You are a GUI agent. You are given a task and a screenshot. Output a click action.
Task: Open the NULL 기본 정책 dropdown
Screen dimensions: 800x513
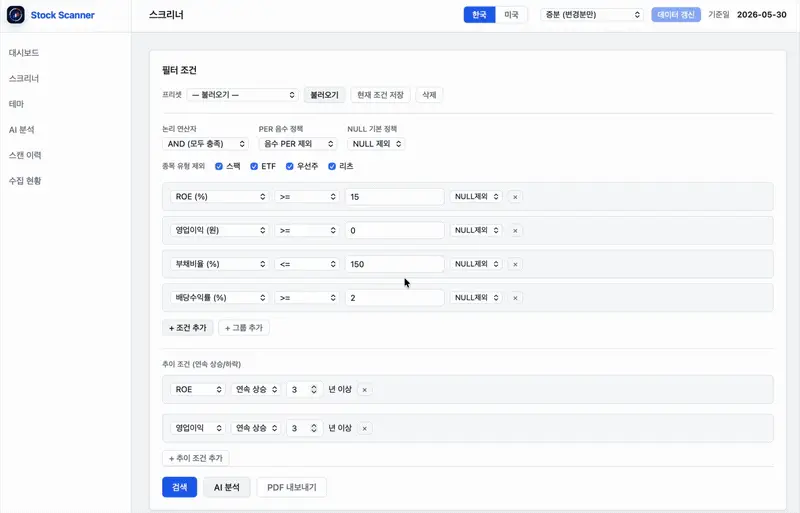(377, 144)
